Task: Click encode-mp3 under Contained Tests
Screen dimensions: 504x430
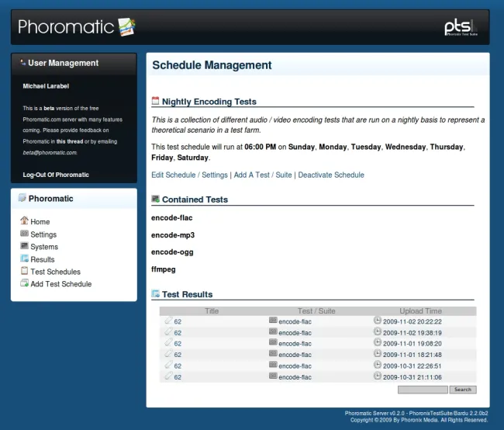Action: click(x=173, y=235)
